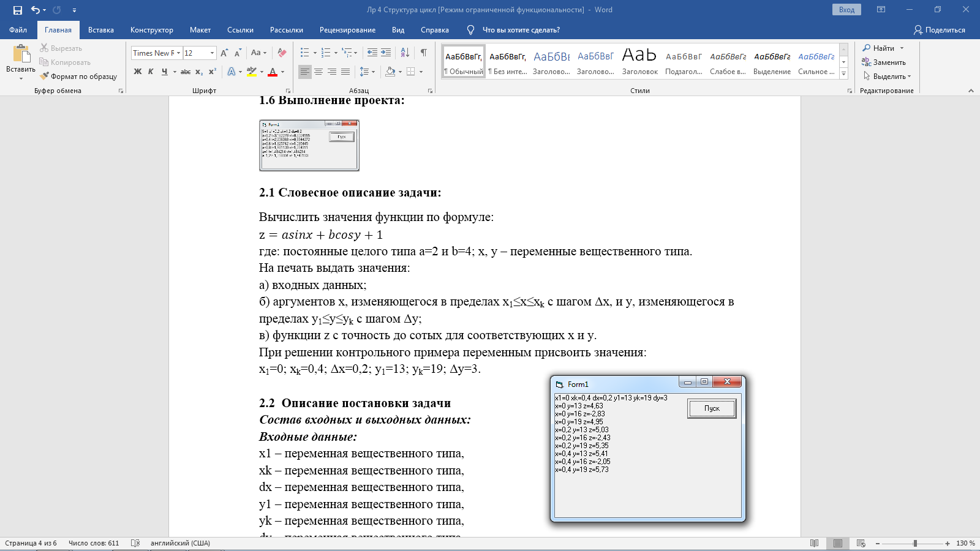
Task: Expand borders dropdown arrow
Action: pyautogui.click(x=421, y=72)
